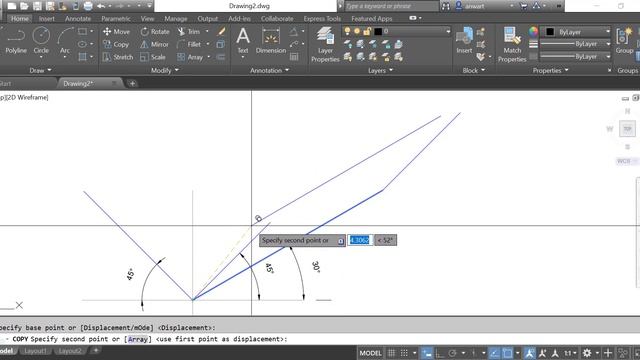This screenshot has width=640, height=360.
Task: Choose the Hatch tool in Draw panel
Action: [82, 57]
